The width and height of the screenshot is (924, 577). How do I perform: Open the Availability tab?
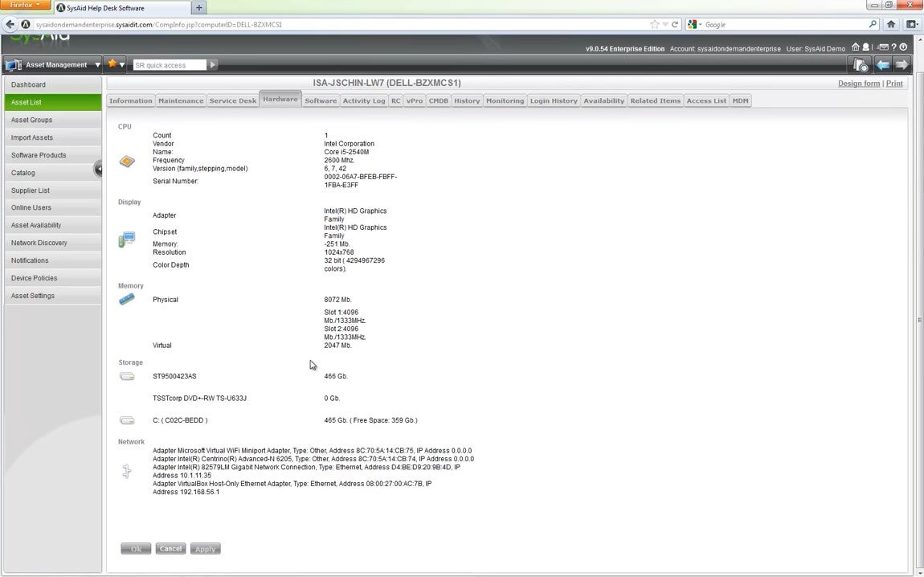604,100
